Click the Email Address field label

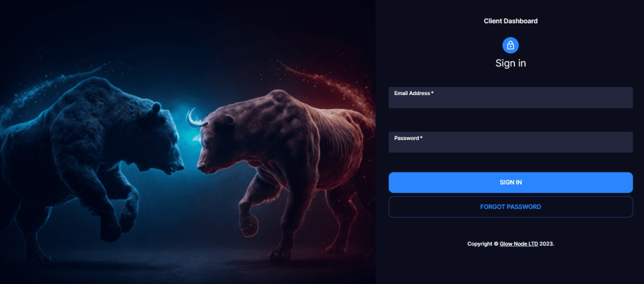pyautogui.click(x=414, y=93)
